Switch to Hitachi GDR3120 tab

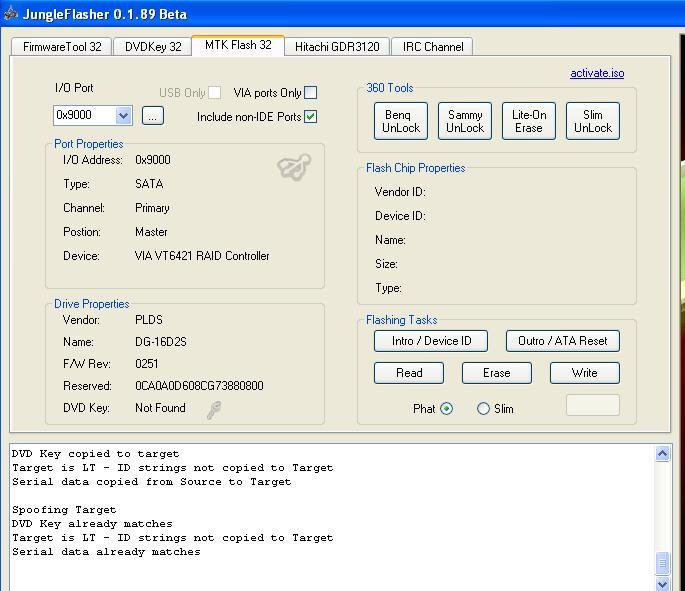coord(337,47)
